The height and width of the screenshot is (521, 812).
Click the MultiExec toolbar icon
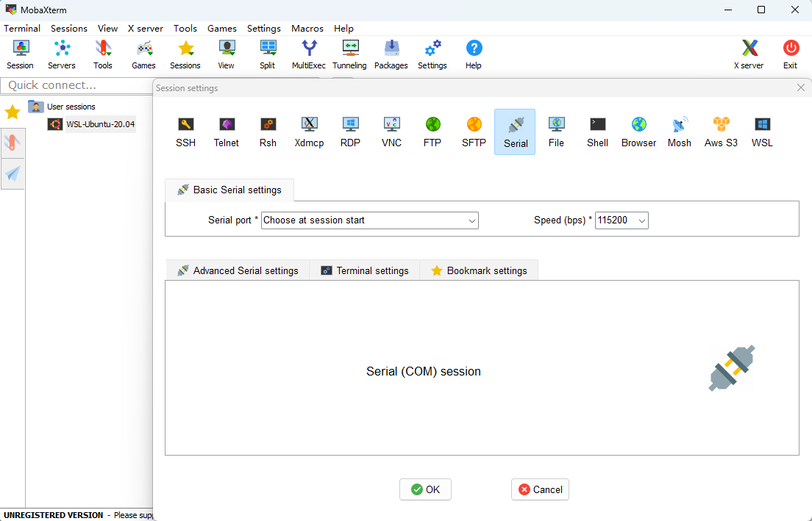[x=309, y=54]
